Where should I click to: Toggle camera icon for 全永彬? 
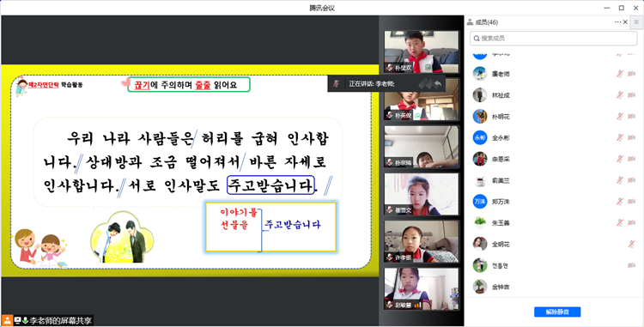(x=631, y=137)
